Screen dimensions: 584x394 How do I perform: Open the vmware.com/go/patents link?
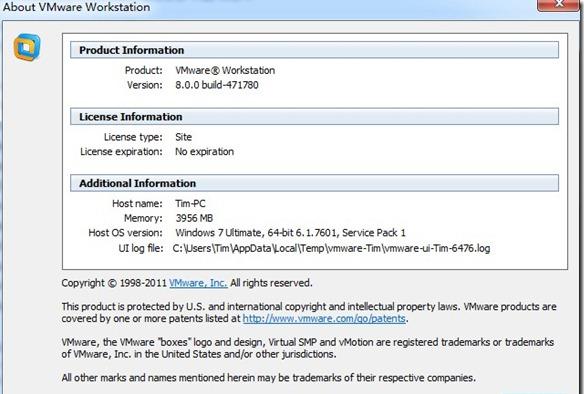click(324, 319)
